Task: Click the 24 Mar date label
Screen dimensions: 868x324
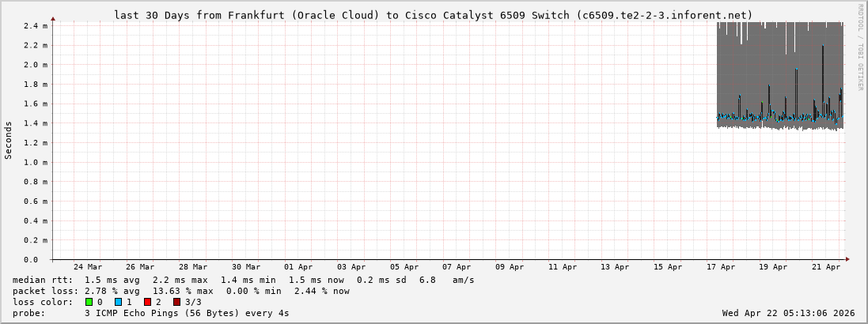Action: pyautogui.click(x=87, y=267)
